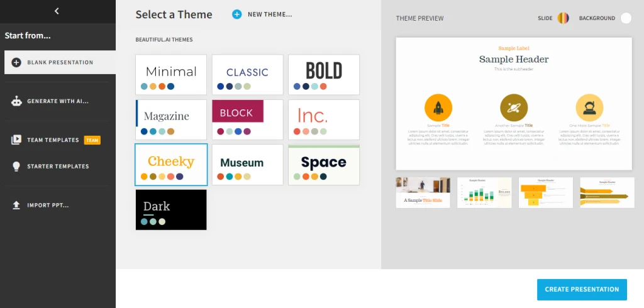Click the Sample Header text in preview
This screenshot has height=308, width=644.
tap(514, 59)
